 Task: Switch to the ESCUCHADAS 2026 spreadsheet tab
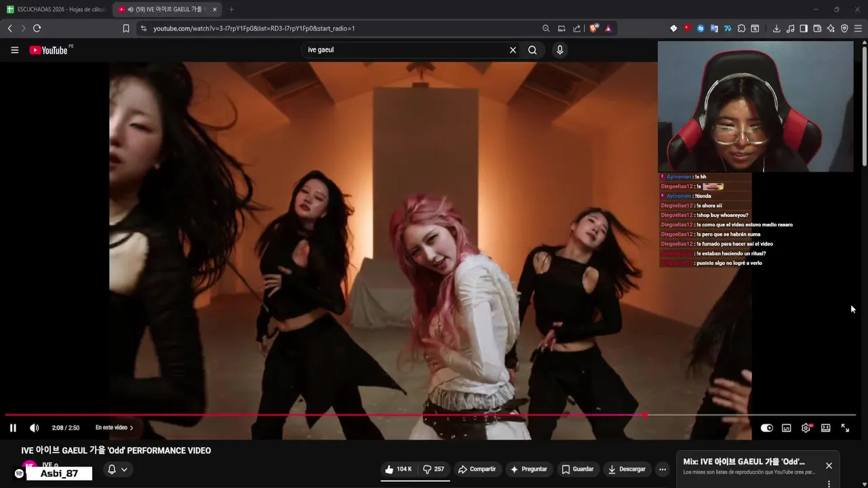(56, 9)
